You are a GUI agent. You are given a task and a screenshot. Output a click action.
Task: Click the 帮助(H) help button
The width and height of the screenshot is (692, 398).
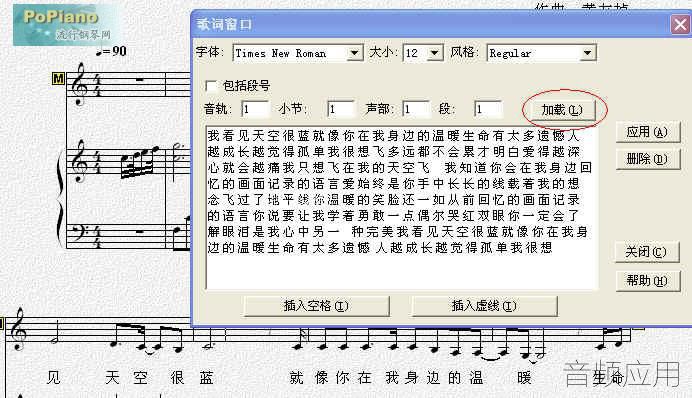coord(647,280)
